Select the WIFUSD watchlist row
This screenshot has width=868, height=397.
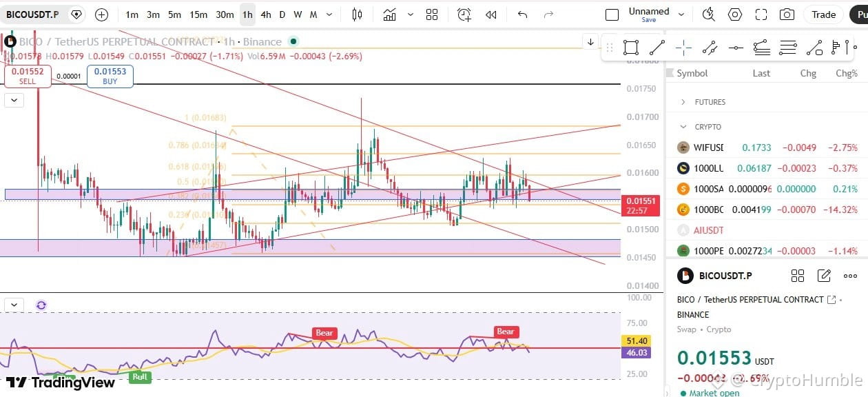point(767,147)
